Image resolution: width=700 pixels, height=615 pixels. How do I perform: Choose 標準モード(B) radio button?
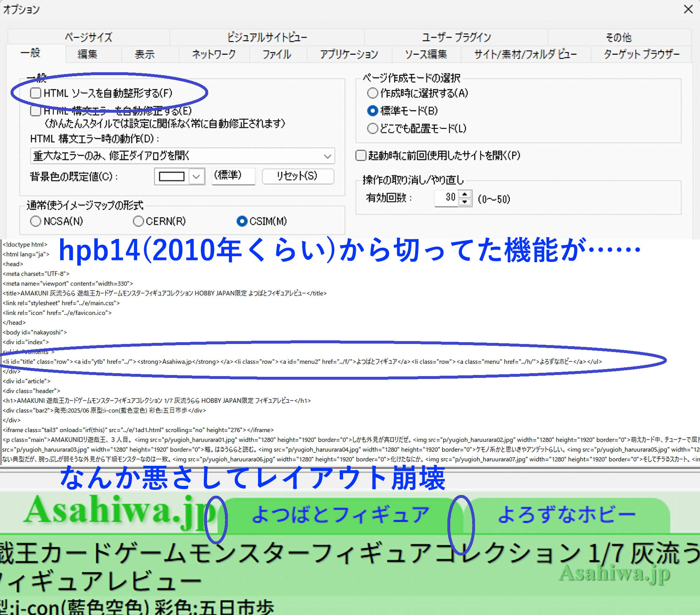coord(372,111)
